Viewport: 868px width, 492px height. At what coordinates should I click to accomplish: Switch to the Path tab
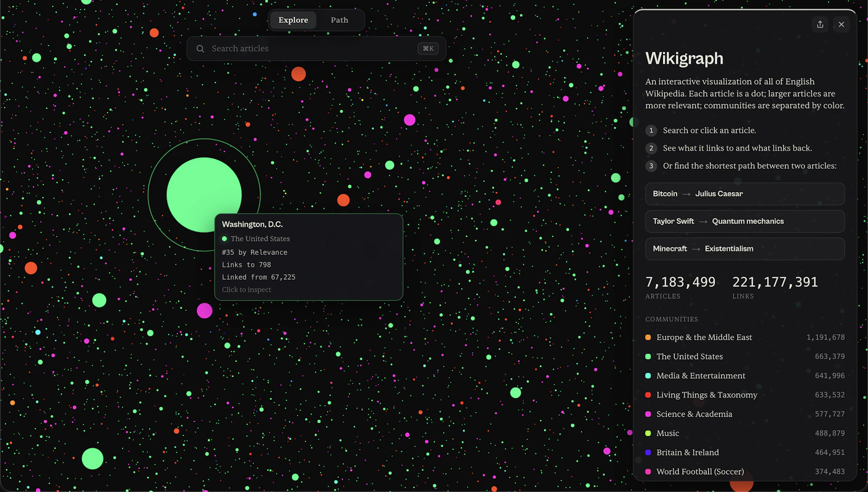[x=340, y=20]
